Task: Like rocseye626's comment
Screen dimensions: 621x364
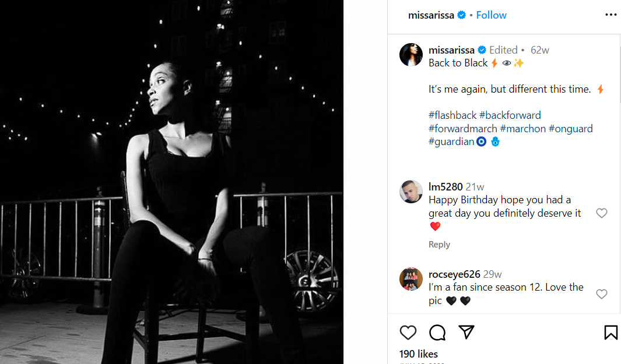Action: tap(602, 294)
